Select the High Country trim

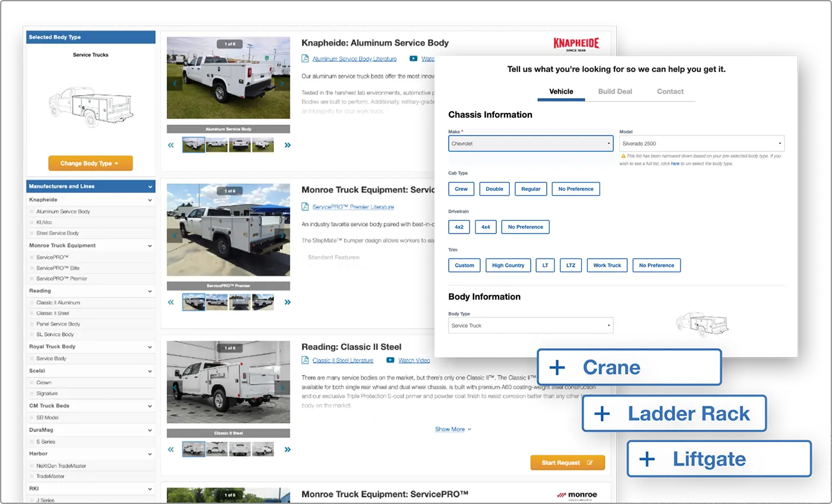click(x=508, y=265)
